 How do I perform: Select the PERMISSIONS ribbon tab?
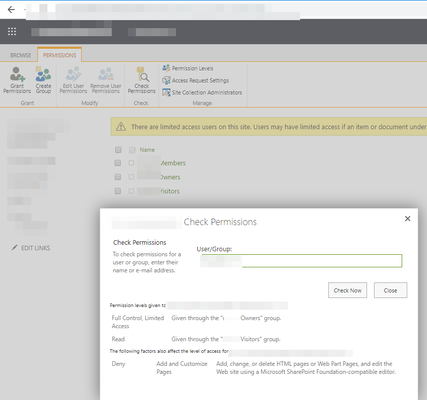[x=59, y=55]
